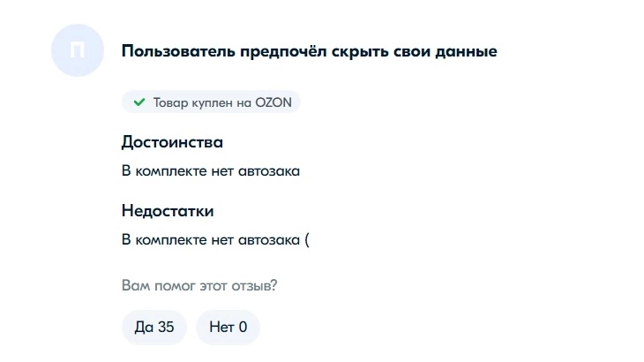This screenshot has height=362, width=644.
Task: Open the hidden-user profile name heading
Action: click(310, 51)
